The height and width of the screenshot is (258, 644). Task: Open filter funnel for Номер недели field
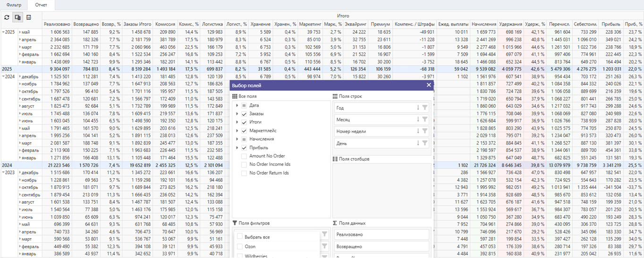click(x=425, y=131)
